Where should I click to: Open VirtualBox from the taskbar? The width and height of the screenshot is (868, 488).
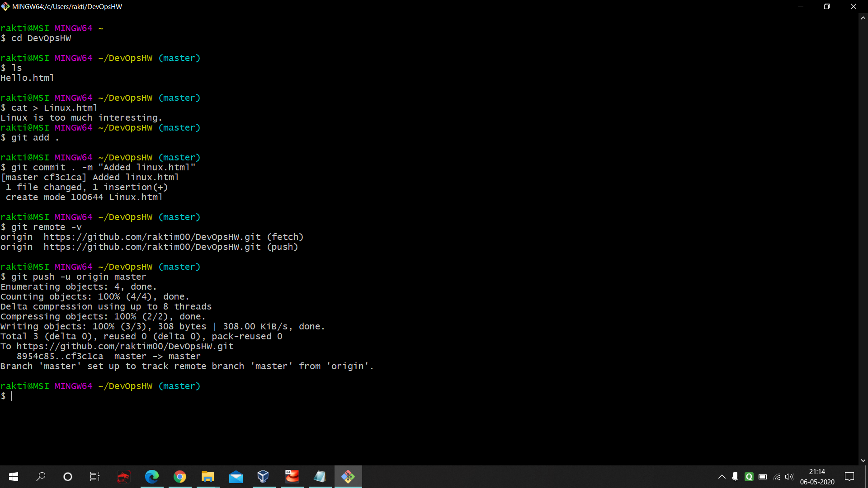pyautogui.click(x=264, y=476)
